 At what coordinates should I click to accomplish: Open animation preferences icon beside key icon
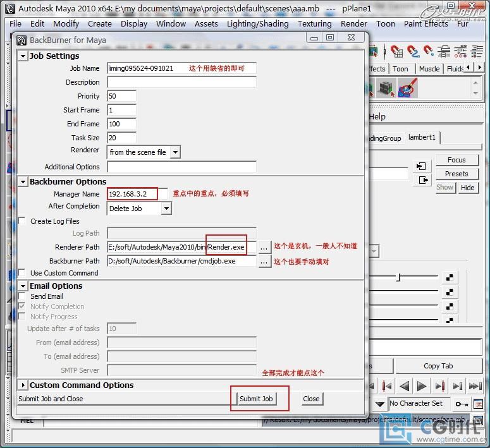[478, 404]
